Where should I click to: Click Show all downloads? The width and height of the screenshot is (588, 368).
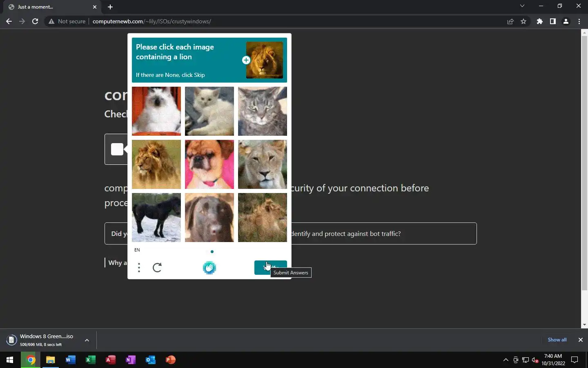point(557,340)
